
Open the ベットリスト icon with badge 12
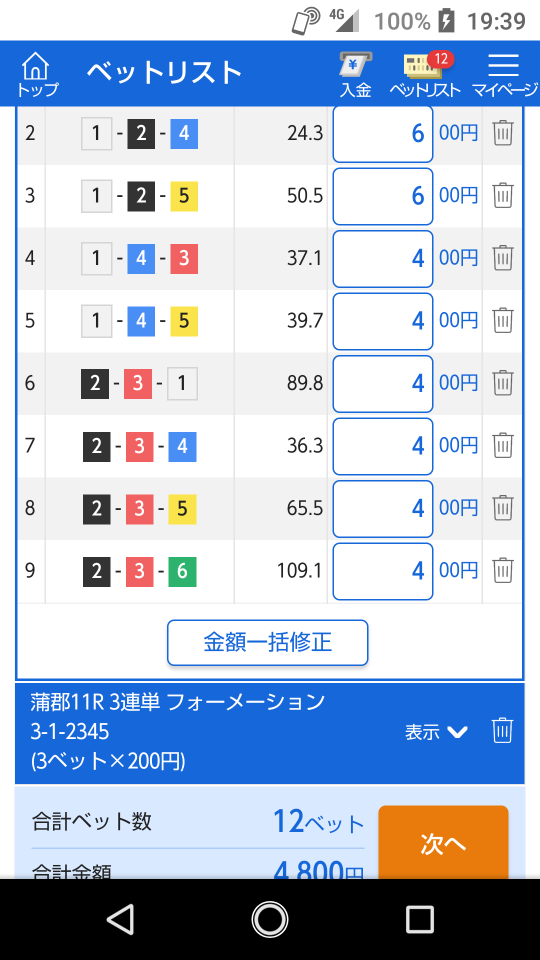(425, 74)
